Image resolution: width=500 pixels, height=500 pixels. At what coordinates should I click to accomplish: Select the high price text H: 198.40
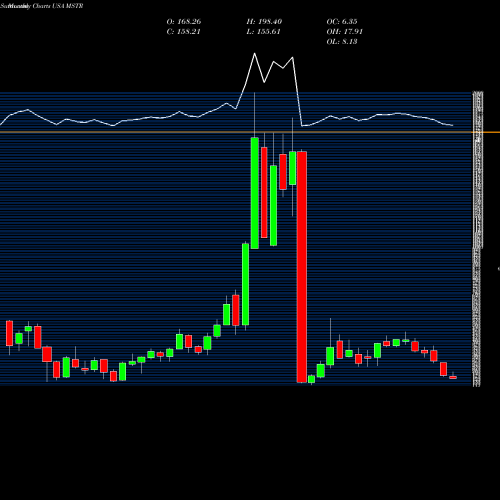coord(264,22)
